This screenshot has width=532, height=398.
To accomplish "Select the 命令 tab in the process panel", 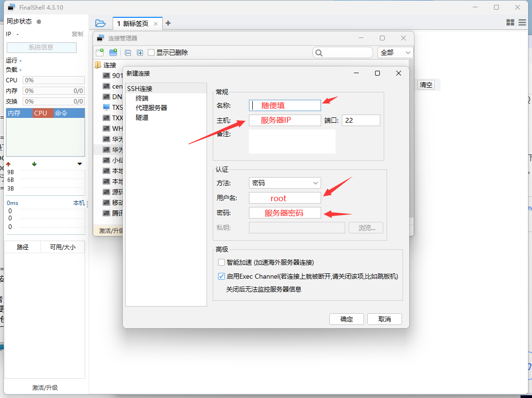I will click(x=69, y=113).
